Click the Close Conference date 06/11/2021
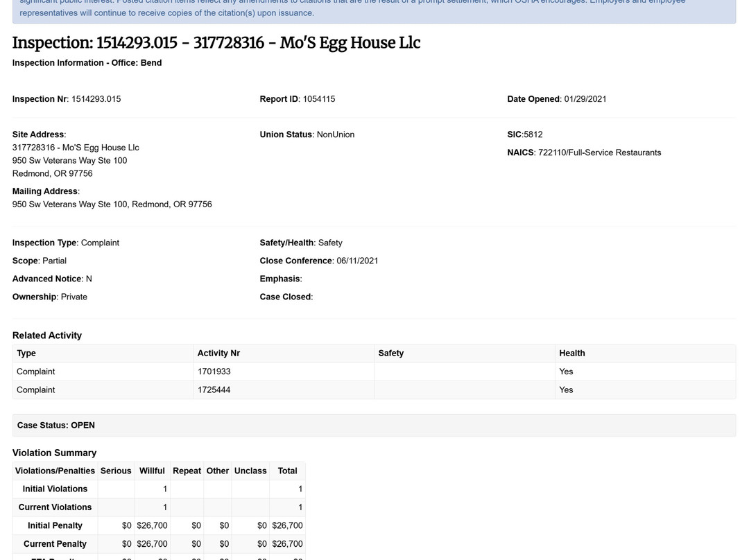 [356, 261]
